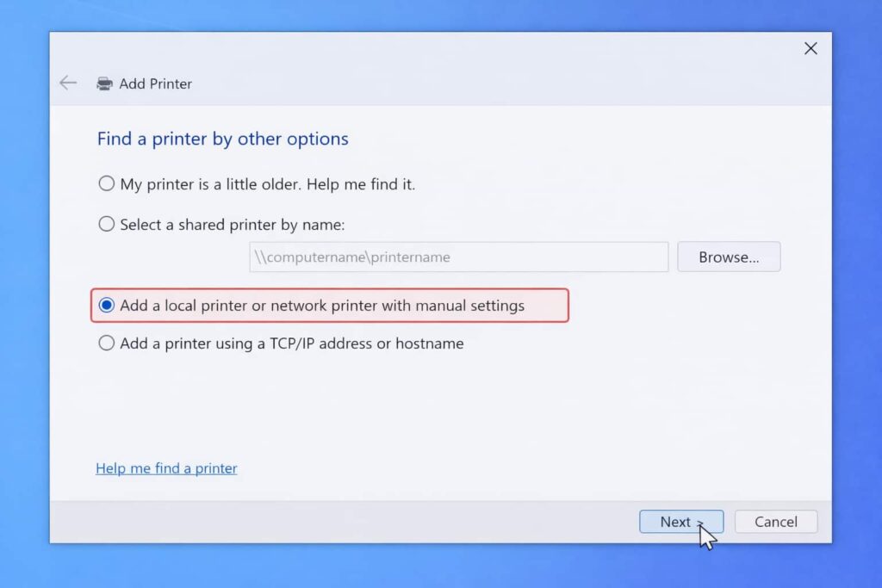The width and height of the screenshot is (882, 588).
Task: Click the printer icon beside Add Printer
Action: coord(104,84)
